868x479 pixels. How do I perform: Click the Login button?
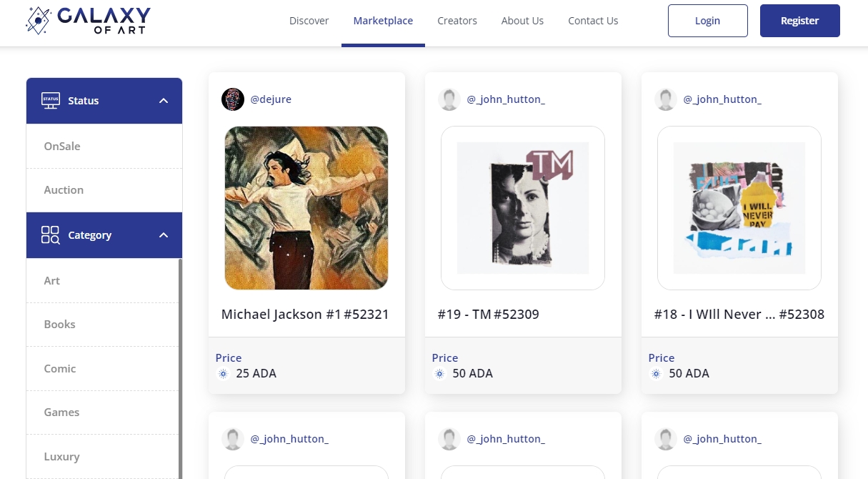(x=707, y=21)
